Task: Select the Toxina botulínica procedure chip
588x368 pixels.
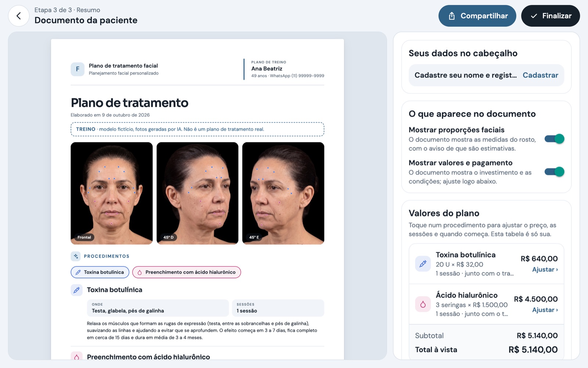Action: point(100,272)
